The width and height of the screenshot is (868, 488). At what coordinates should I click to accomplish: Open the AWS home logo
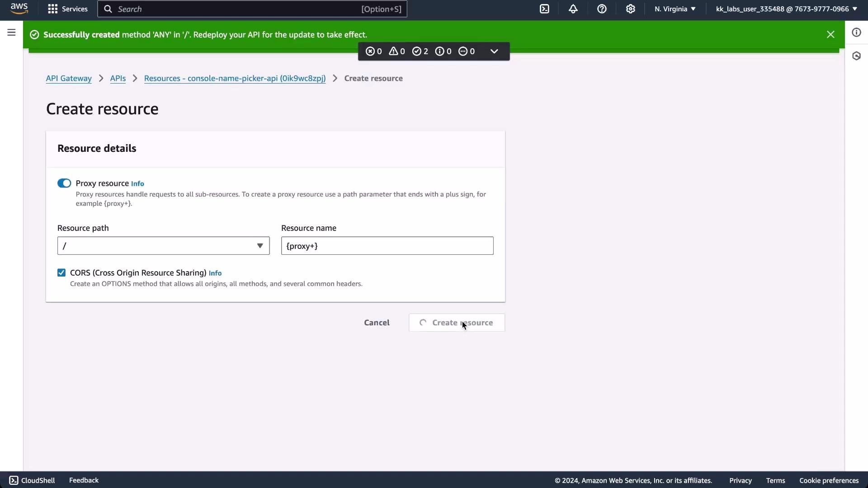[x=19, y=9]
